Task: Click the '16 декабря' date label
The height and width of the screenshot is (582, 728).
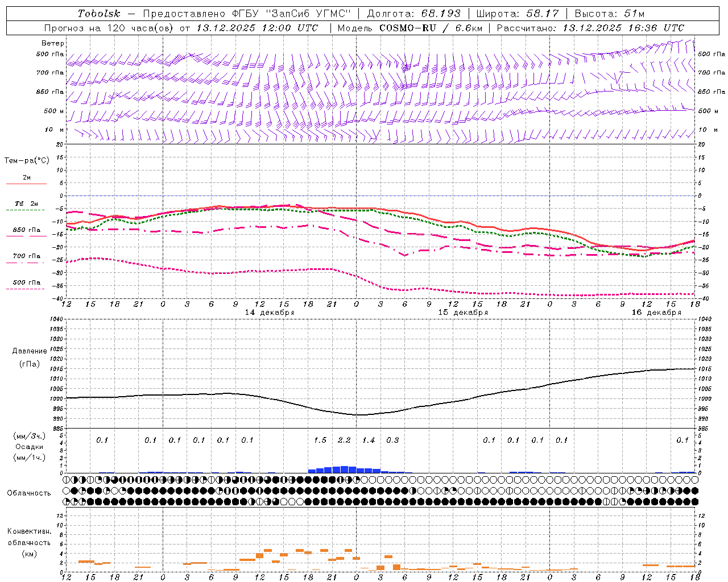Action: (656, 313)
